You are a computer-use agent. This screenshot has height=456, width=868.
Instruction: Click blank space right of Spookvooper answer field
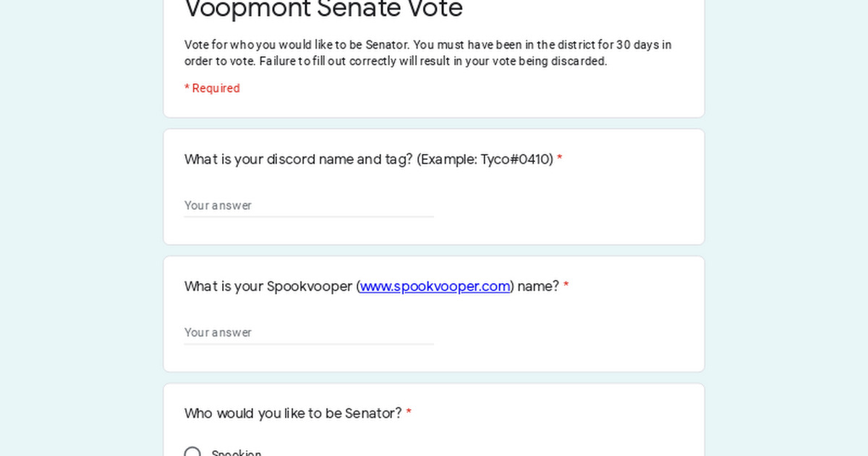pos(564,333)
